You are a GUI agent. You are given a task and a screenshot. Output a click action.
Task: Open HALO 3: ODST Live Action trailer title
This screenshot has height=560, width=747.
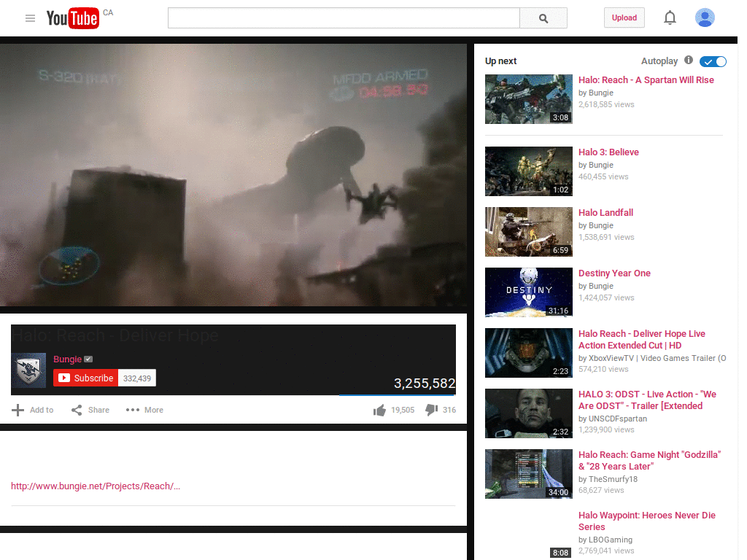[647, 400]
